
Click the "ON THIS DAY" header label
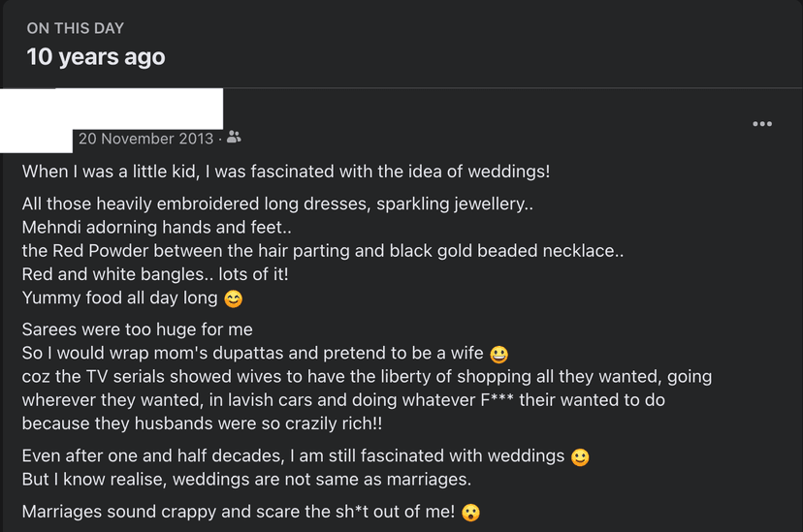pyautogui.click(x=76, y=28)
